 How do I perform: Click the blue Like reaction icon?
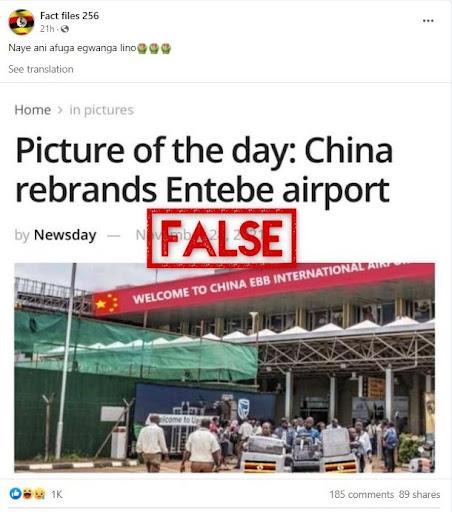pyautogui.click(x=15, y=493)
